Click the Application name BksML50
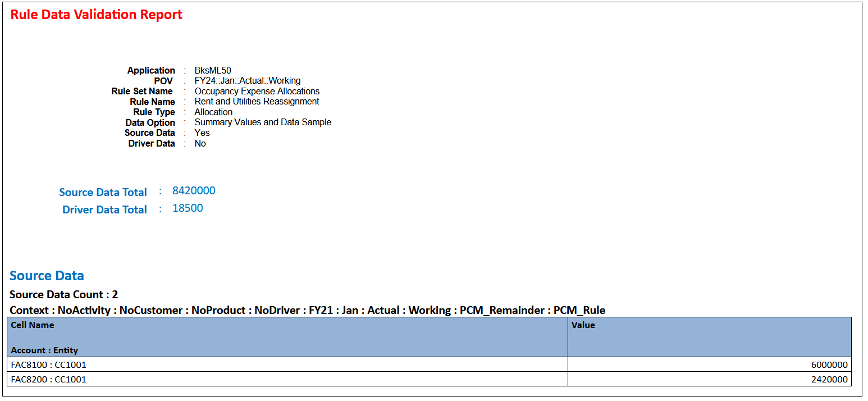Screen dimensions: 868x401 (213, 70)
